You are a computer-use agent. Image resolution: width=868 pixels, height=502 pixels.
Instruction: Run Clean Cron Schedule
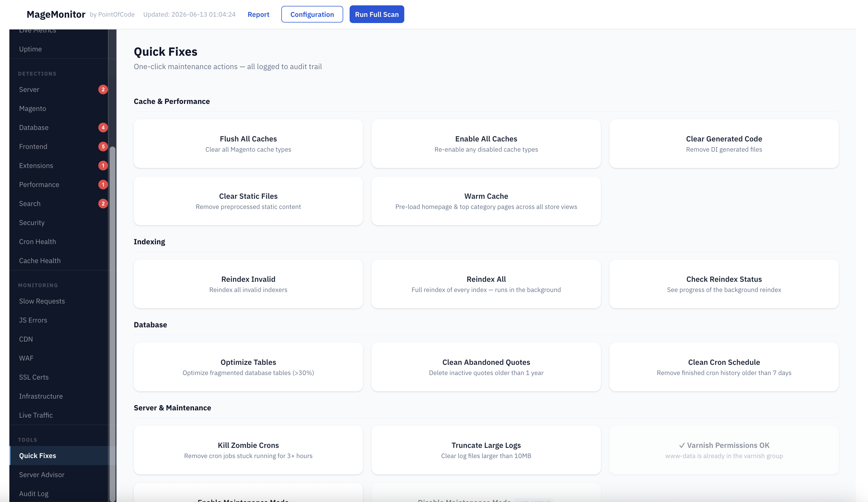(724, 367)
